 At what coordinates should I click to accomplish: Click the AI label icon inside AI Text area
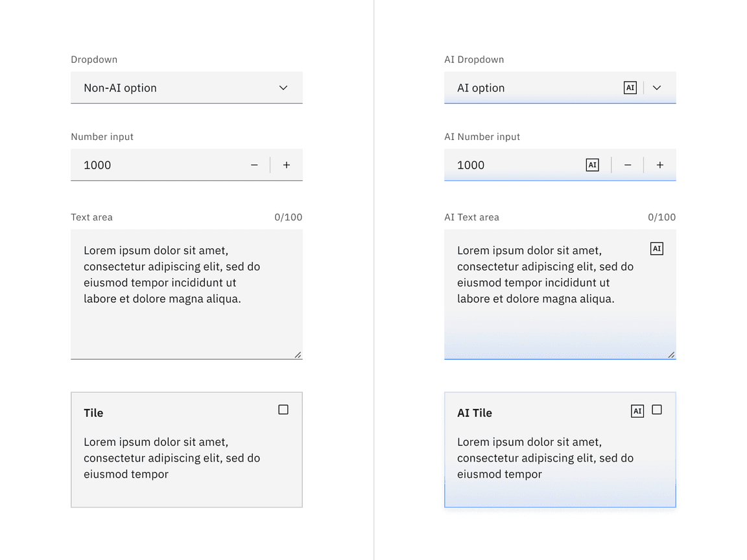pos(656,248)
